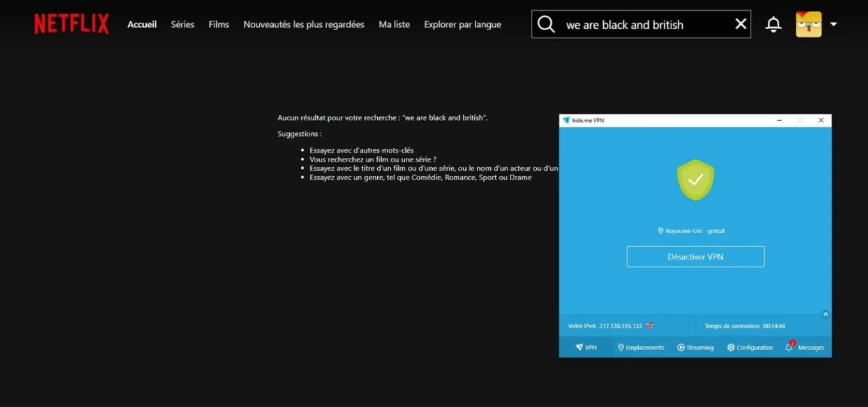The image size is (868, 407).
Task: Click "Vous recherchez un film ou une série ?"
Action: (373, 160)
